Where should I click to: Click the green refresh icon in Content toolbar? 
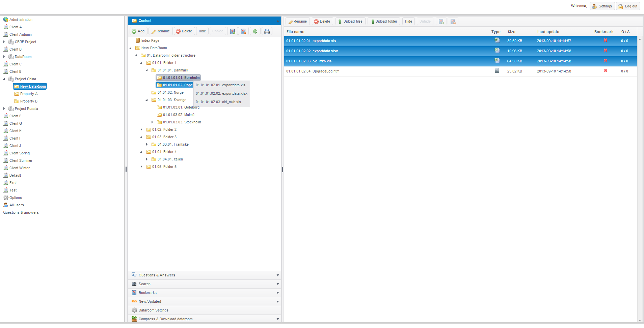(x=255, y=31)
